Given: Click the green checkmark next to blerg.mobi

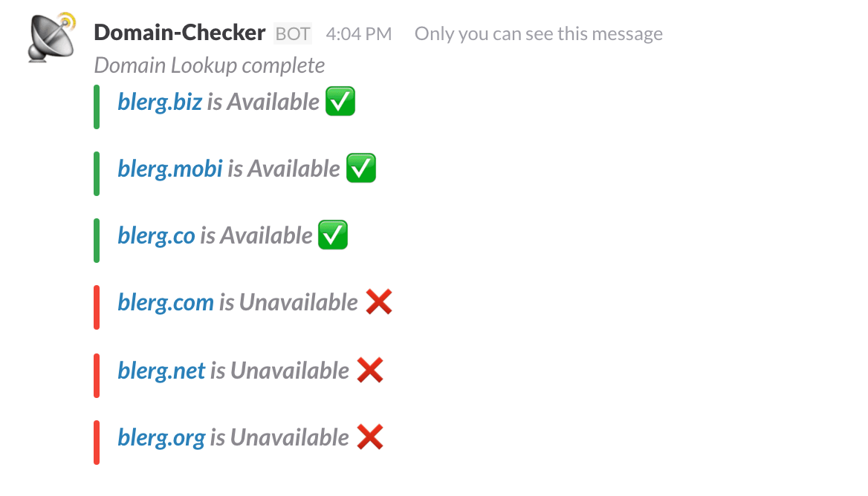Looking at the screenshot, I should [361, 168].
